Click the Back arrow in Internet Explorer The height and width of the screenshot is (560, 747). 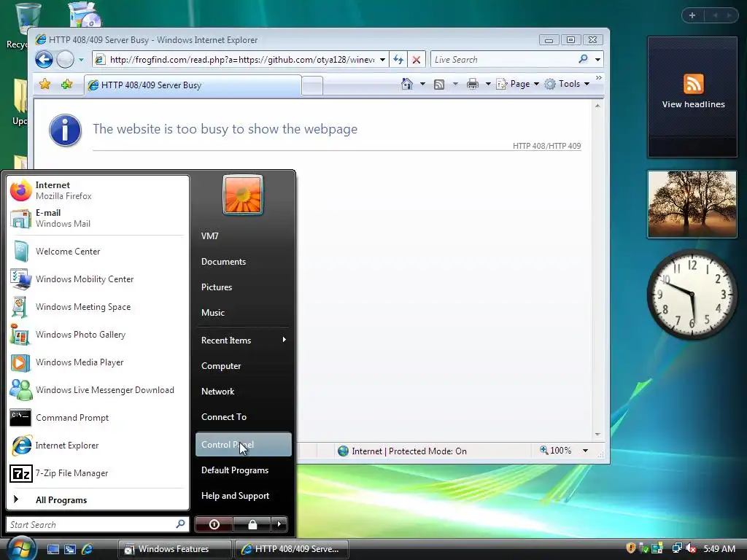(x=44, y=60)
